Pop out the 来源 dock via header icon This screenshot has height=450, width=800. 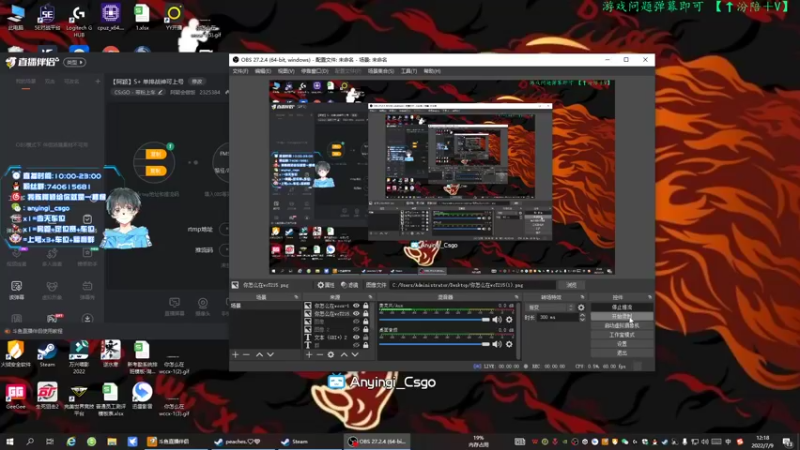[x=370, y=297]
